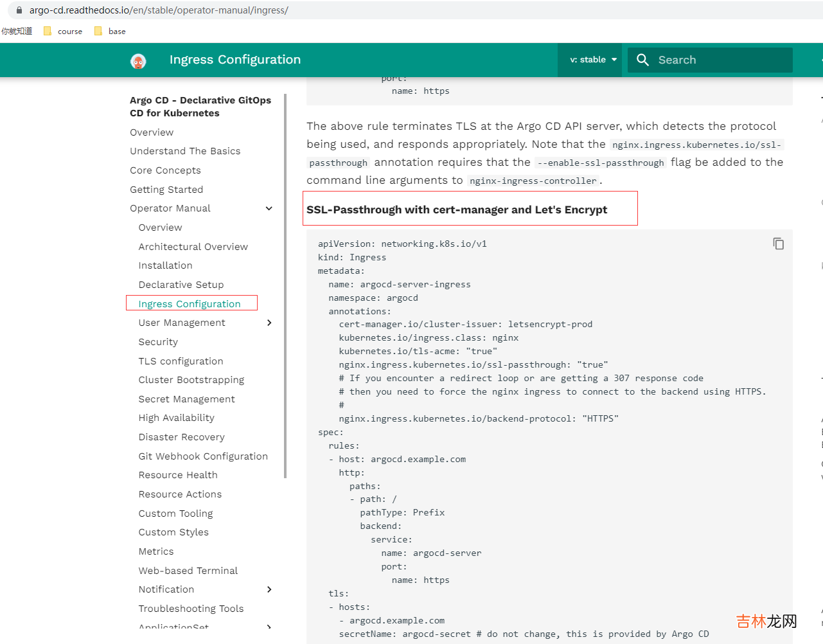Open the Security page
The width and height of the screenshot is (823, 644).
(x=158, y=342)
